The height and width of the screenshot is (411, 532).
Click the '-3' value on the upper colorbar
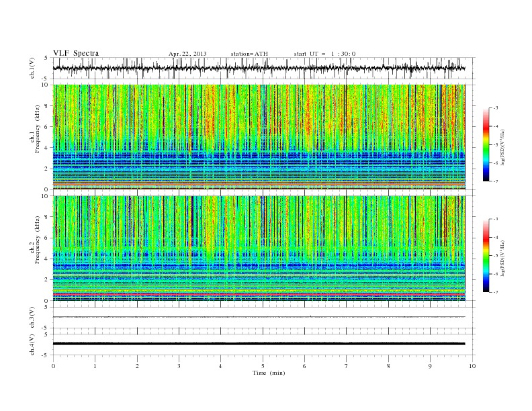pos(495,108)
